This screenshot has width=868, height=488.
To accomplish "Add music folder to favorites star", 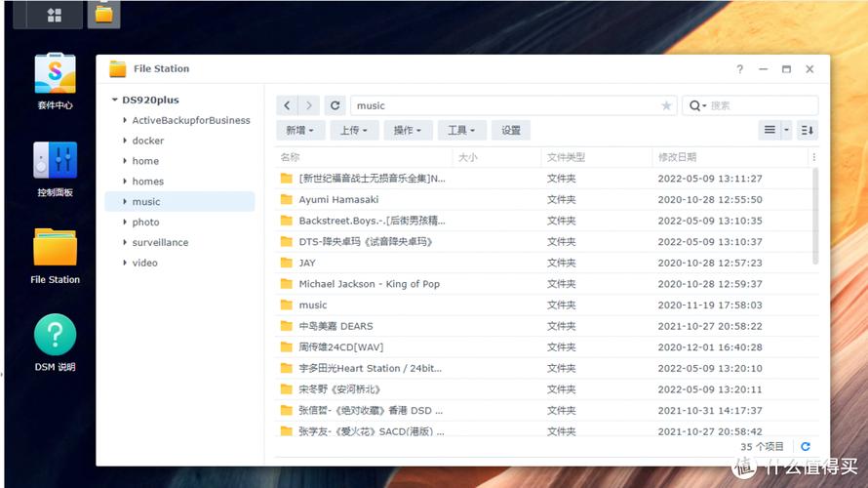I will tap(666, 105).
